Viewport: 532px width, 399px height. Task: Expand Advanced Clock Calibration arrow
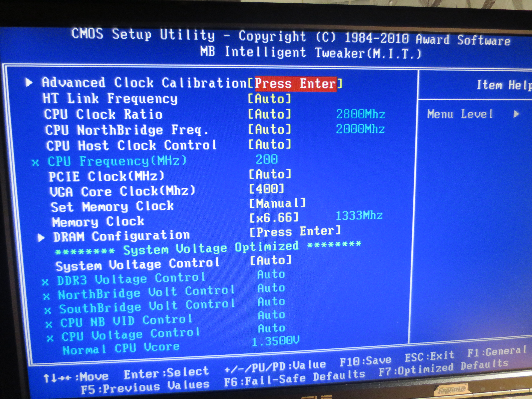[x=29, y=83]
